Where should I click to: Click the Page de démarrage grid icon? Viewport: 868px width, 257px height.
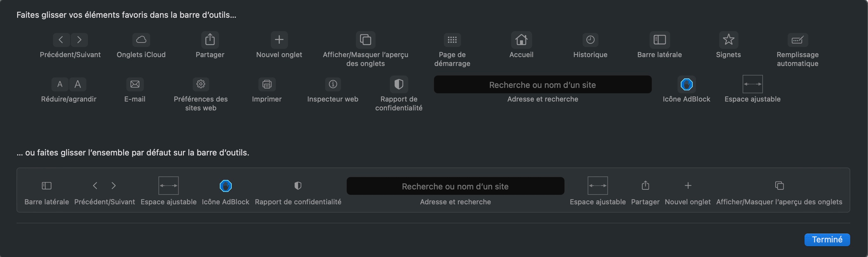coord(452,40)
